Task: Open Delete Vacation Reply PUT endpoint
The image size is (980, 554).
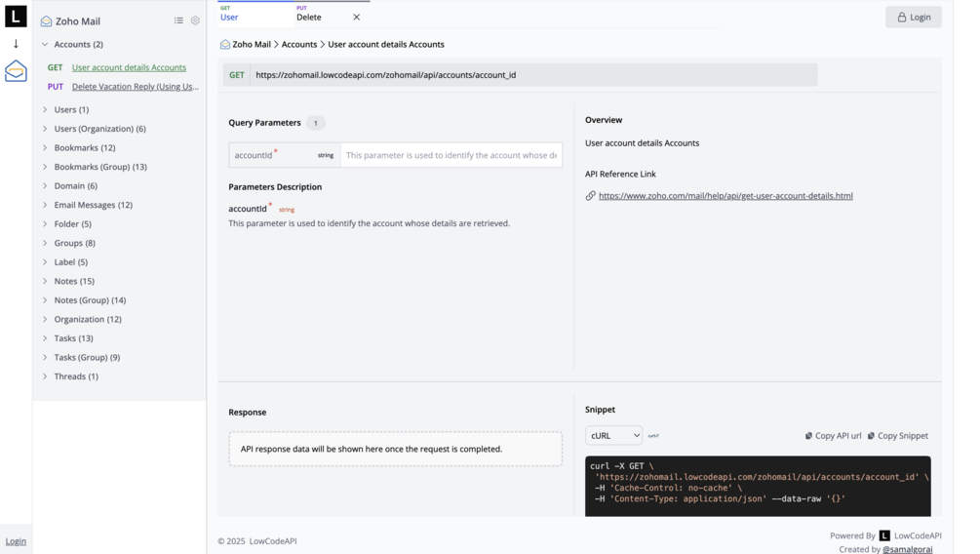Action: tap(135, 87)
